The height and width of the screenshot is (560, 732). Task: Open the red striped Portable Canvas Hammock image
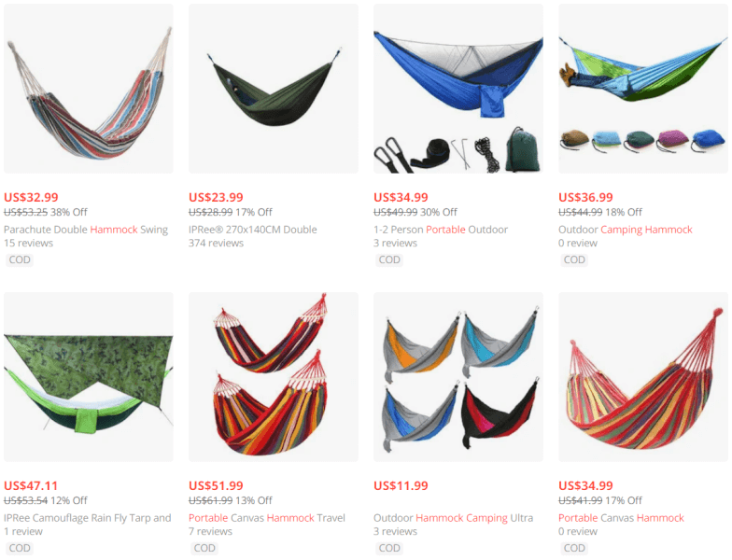pyautogui.click(x=643, y=377)
